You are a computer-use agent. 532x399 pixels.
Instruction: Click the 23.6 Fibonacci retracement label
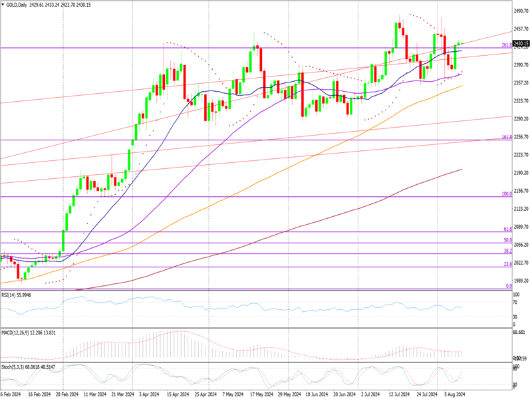point(507,264)
